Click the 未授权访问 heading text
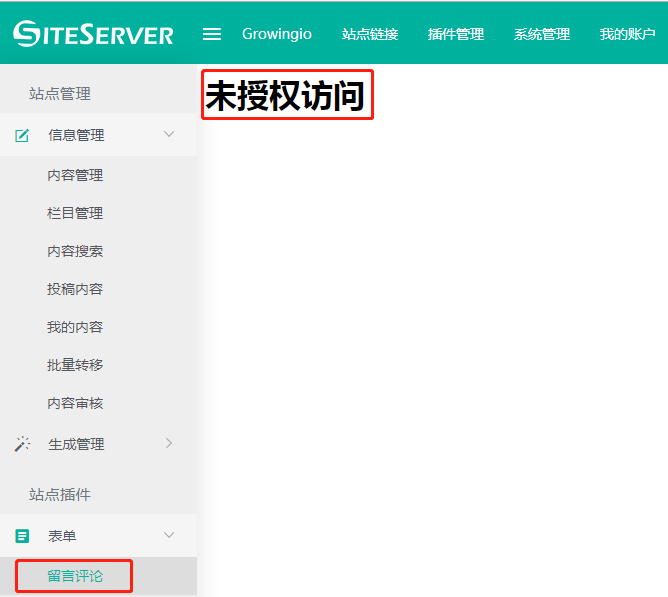The width and height of the screenshot is (668, 597). pos(285,95)
